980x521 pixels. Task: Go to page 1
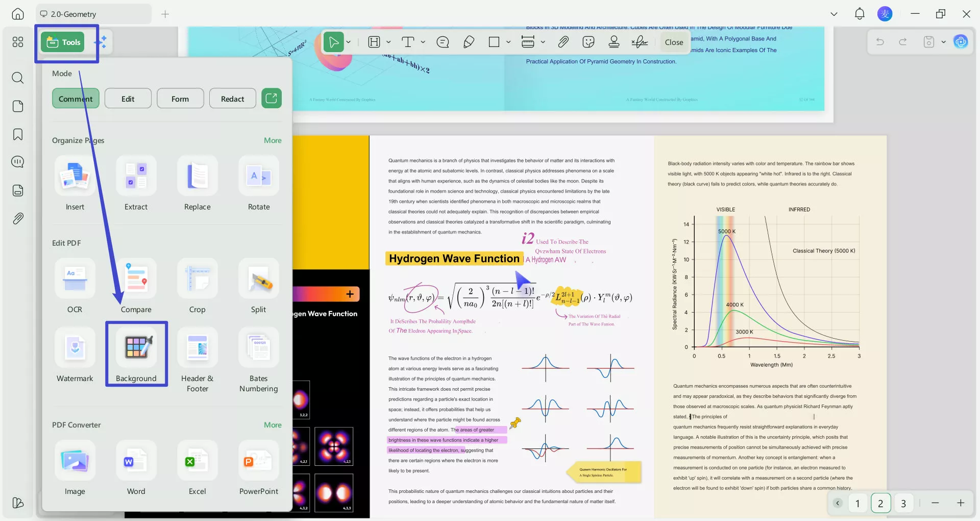(857, 503)
